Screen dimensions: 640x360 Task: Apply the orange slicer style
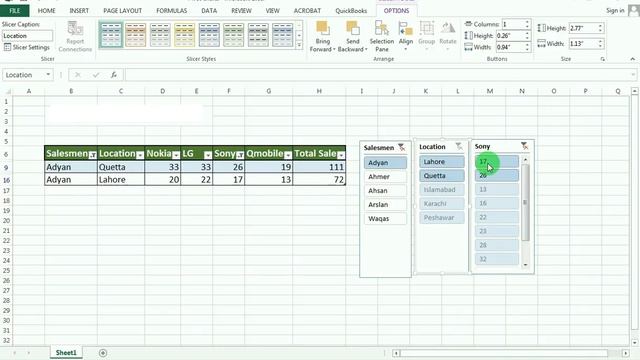136,35
